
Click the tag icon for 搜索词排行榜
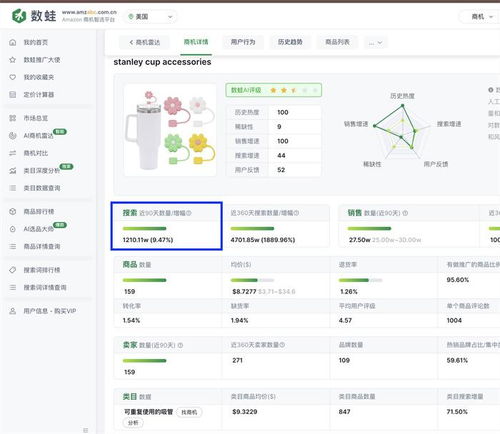coord(13,270)
